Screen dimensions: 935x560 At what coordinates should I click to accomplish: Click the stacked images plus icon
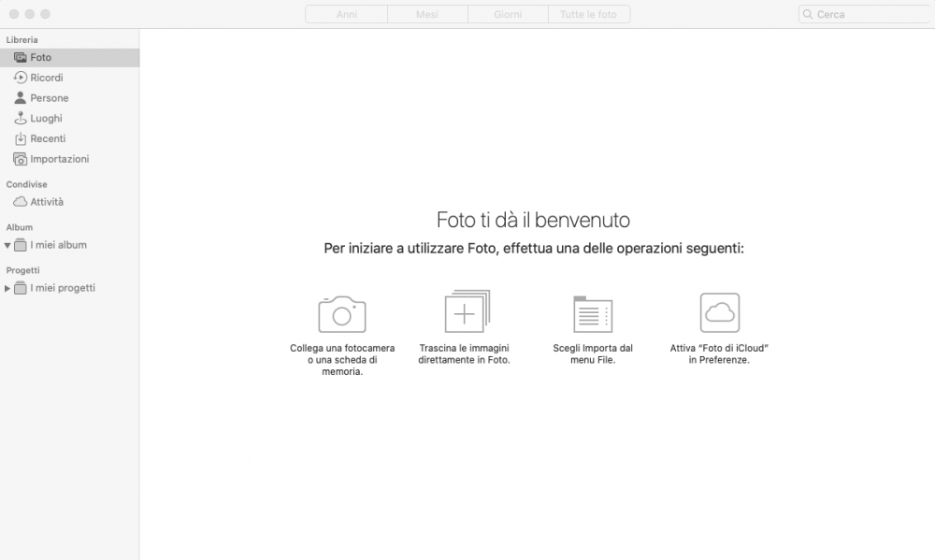467,311
